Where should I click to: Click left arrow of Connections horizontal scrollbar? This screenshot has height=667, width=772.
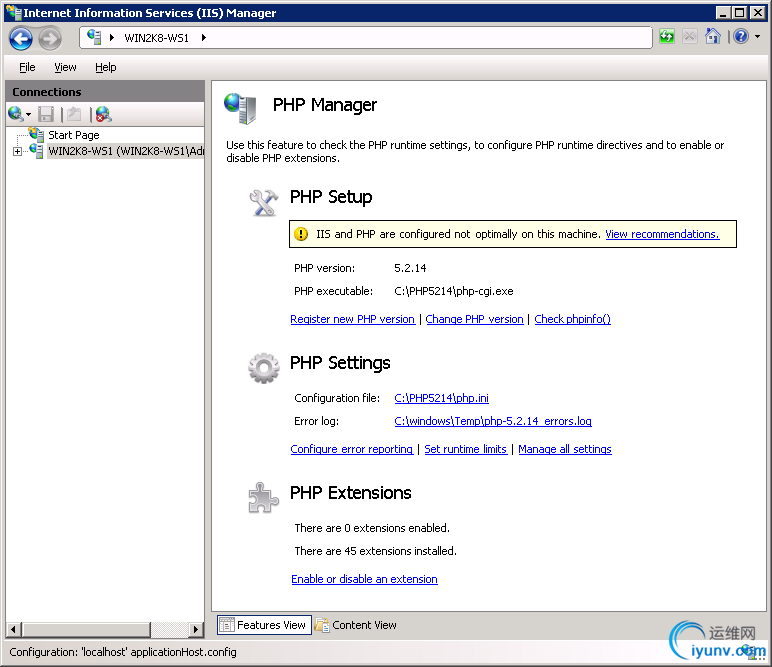[13, 629]
